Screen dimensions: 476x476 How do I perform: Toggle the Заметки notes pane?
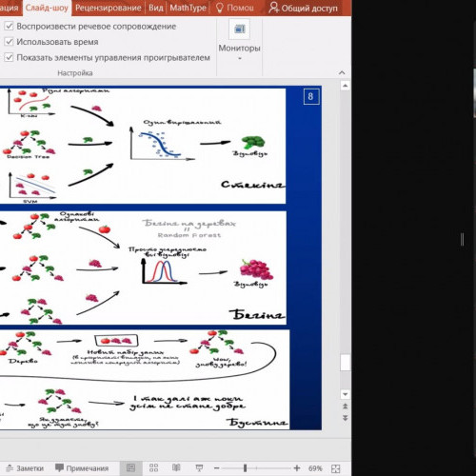(x=25, y=468)
